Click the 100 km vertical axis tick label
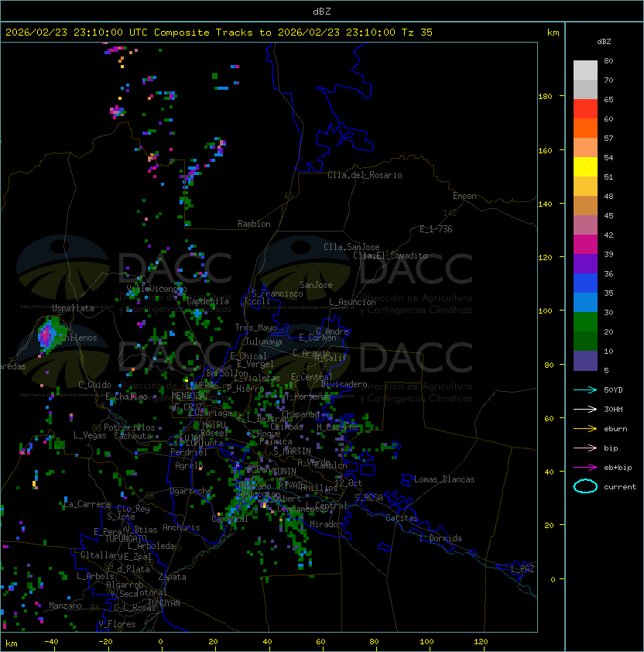Screen dimensions: 644x652 tap(545, 311)
